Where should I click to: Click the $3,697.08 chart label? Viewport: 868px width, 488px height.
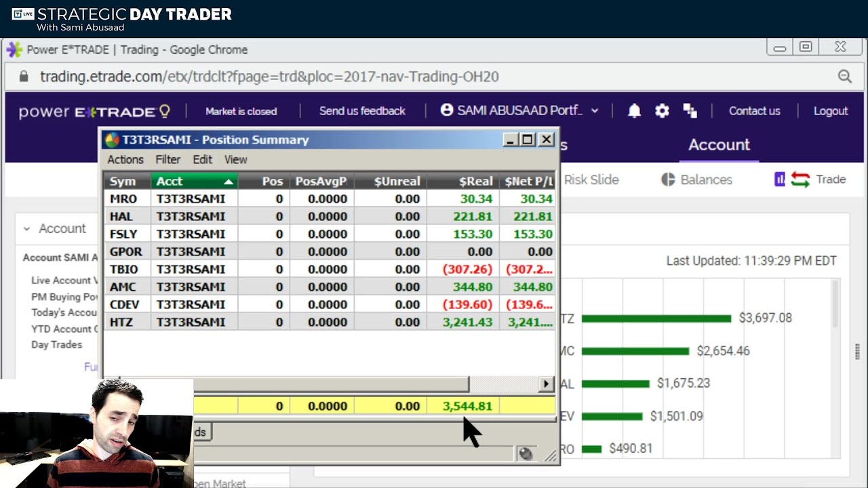tap(765, 318)
